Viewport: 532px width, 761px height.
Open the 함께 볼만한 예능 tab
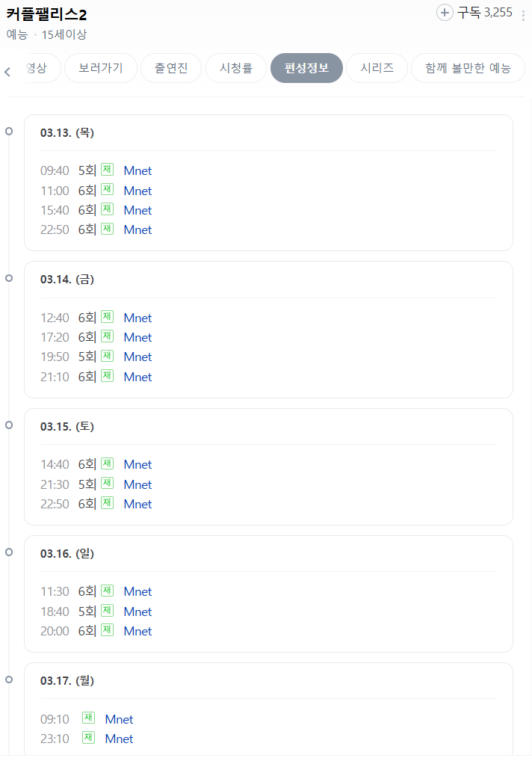pos(468,67)
